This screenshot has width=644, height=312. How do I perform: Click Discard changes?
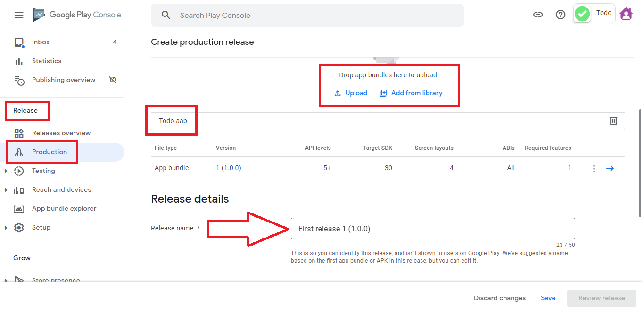point(499,298)
